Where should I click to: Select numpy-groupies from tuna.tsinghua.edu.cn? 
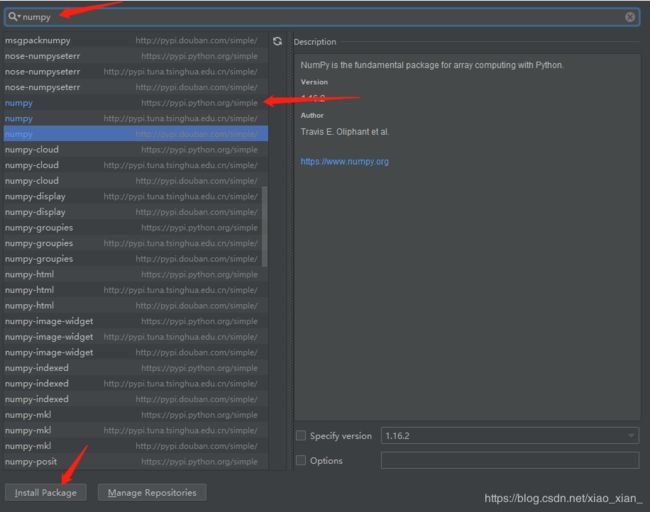click(136, 243)
